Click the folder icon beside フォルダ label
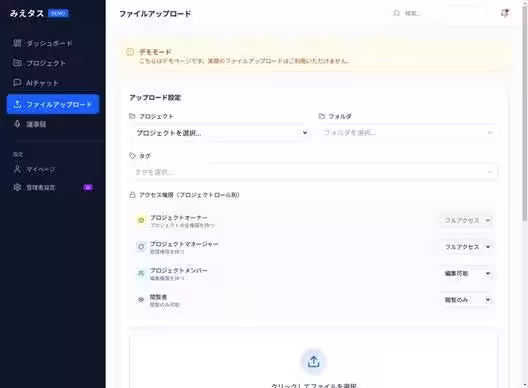This screenshot has height=388, width=528. [322, 116]
